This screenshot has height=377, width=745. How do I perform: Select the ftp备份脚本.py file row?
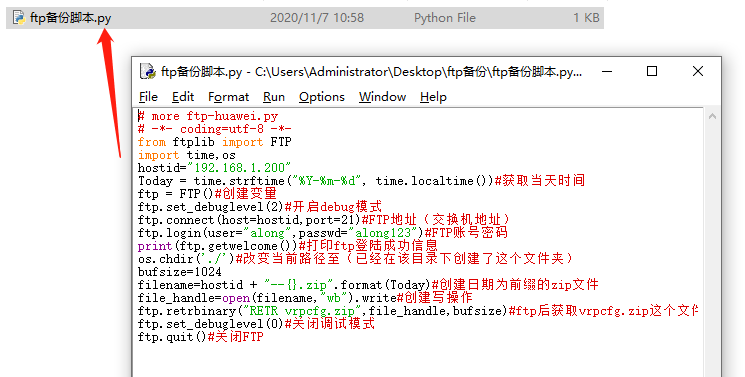coord(305,18)
